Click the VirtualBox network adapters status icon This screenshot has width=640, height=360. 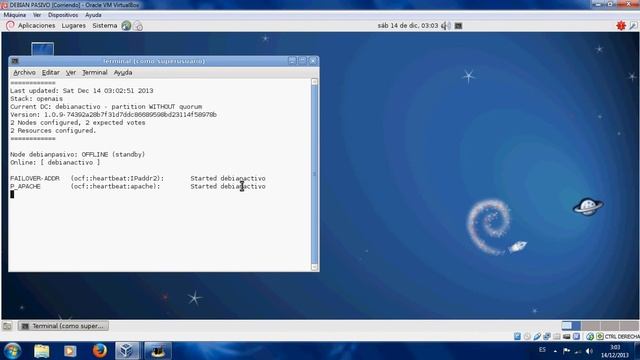[547, 336]
